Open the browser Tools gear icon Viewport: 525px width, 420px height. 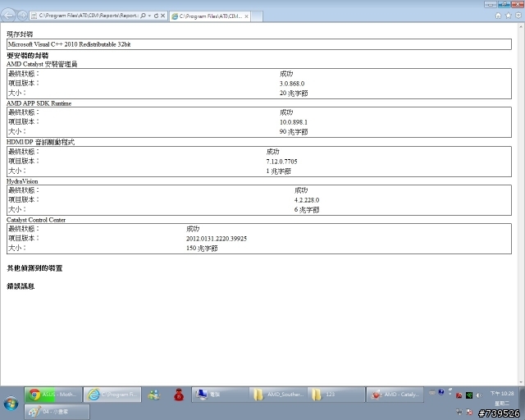pos(518,16)
